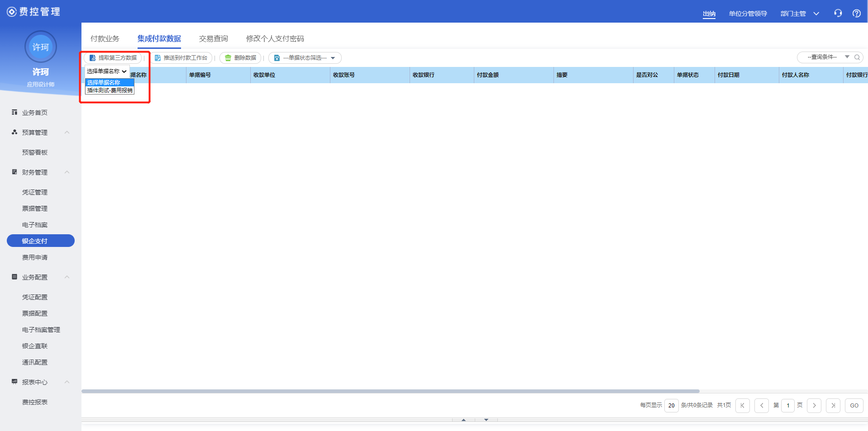Collapse the 业务配置 menu chevron

point(67,277)
